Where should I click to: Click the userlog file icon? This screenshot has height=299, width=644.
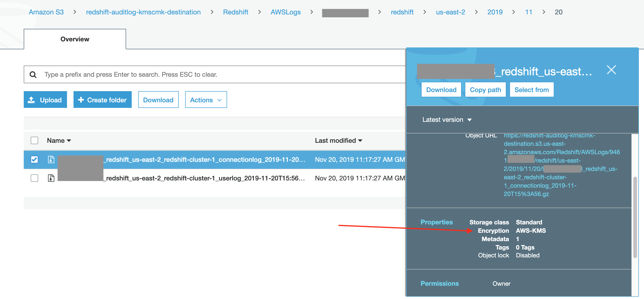tap(51, 178)
